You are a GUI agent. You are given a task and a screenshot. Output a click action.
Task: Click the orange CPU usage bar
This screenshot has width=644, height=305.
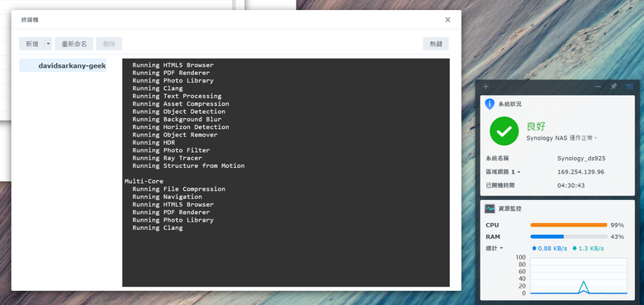(568, 226)
